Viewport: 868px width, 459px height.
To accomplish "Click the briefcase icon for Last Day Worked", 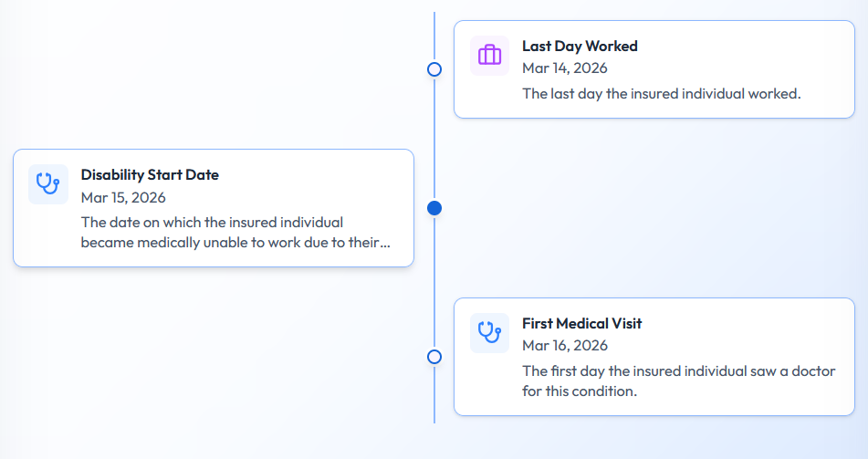I will pyautogui.click(x=489, y=56).
